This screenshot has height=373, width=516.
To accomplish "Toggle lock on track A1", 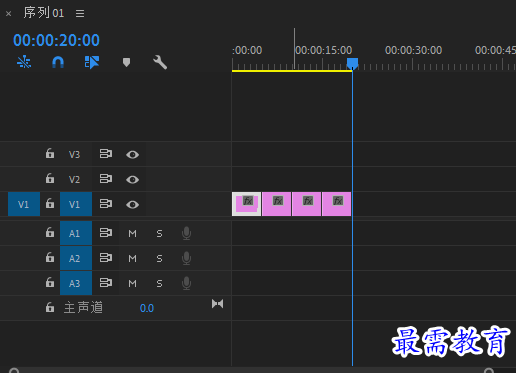I will coord(50,232).
